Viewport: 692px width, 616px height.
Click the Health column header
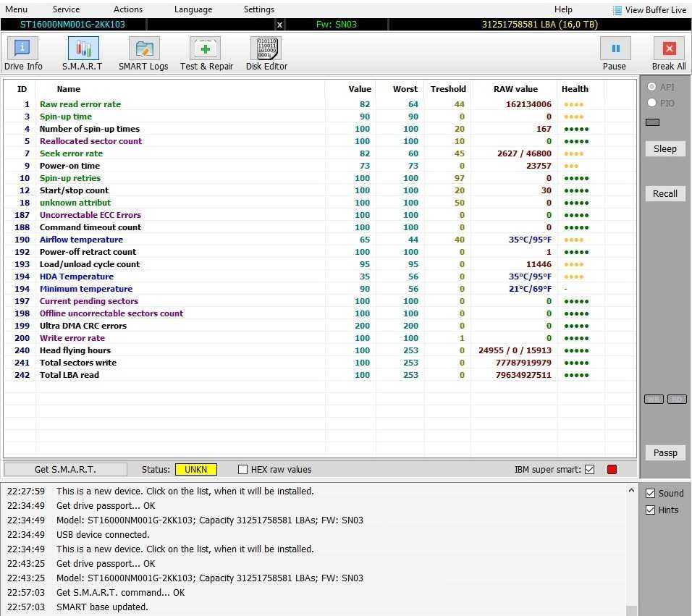point(575,89)
